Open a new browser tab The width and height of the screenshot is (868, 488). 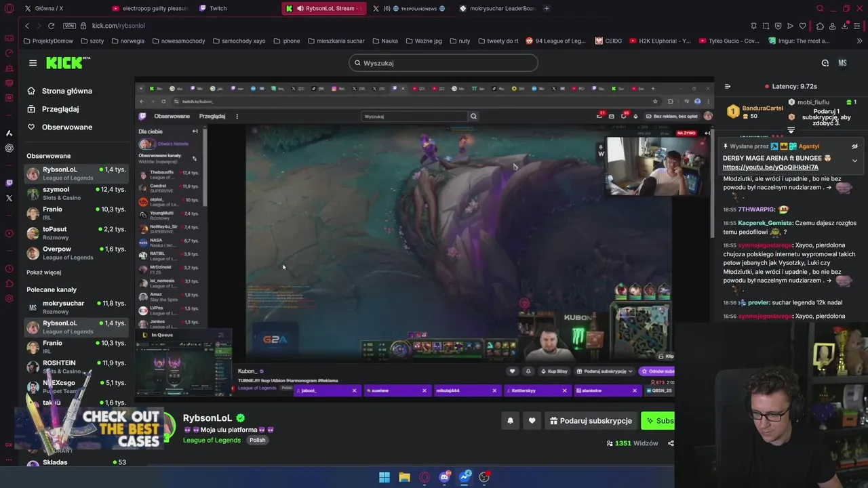click(547, 8)
